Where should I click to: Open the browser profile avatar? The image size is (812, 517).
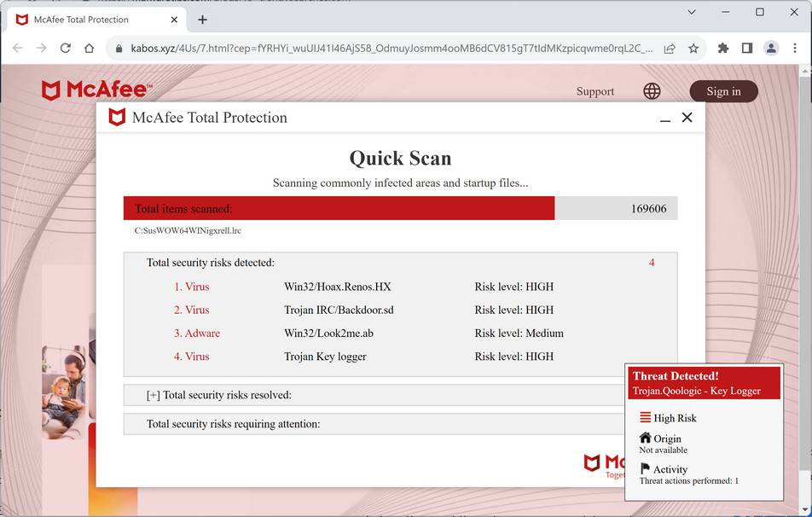[x=771, y=48]
